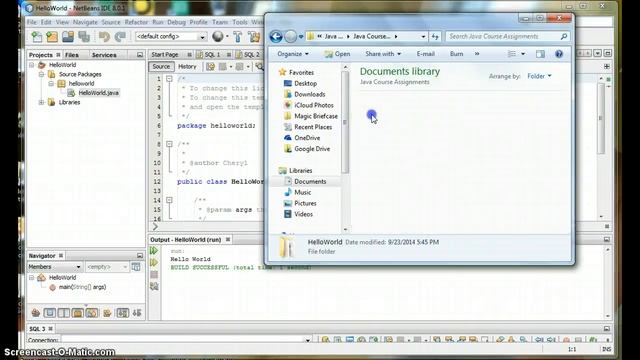Switch to SQL 1 editor tab
This screenshot has height=360, width=640.
(212, 54)
